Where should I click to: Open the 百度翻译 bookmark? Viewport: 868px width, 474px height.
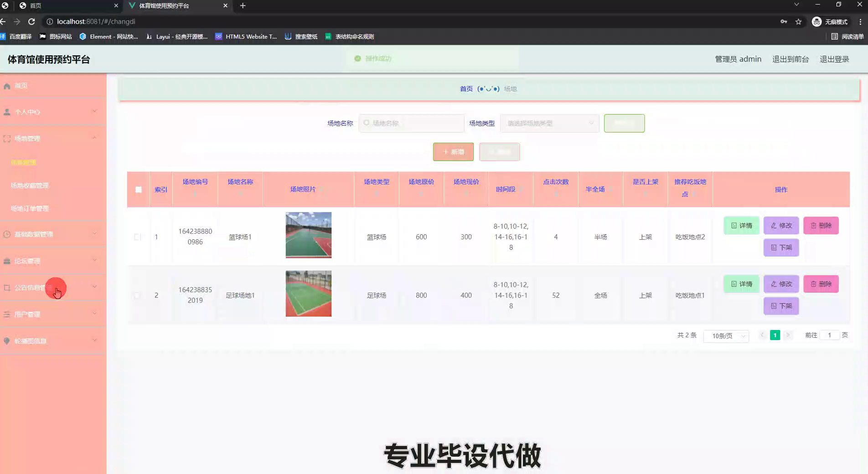click(16, 36)
